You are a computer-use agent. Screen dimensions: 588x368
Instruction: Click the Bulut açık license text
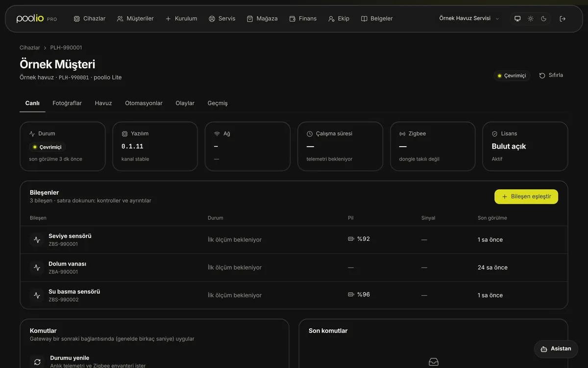pyautogui.click(x=509, y=146)
